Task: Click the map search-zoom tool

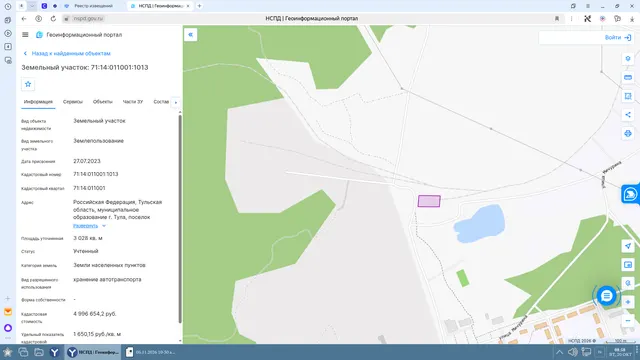Action: coord(628,283)
